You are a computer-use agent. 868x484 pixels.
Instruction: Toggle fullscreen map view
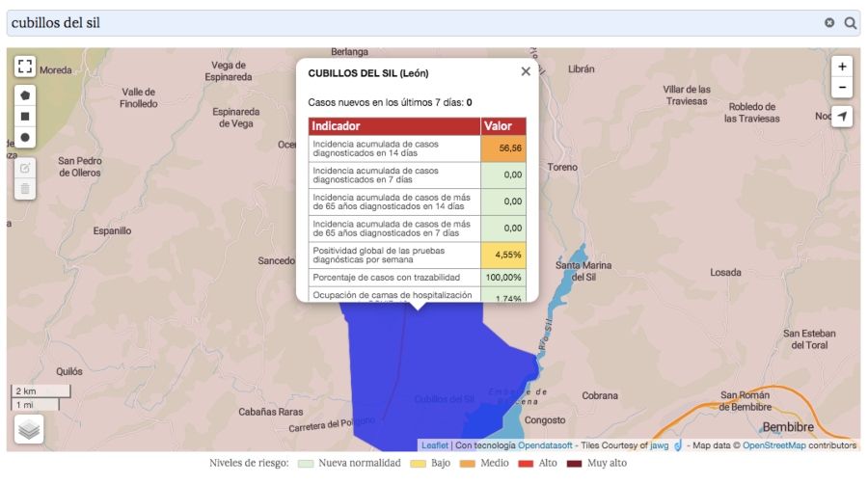pos(25,67)
